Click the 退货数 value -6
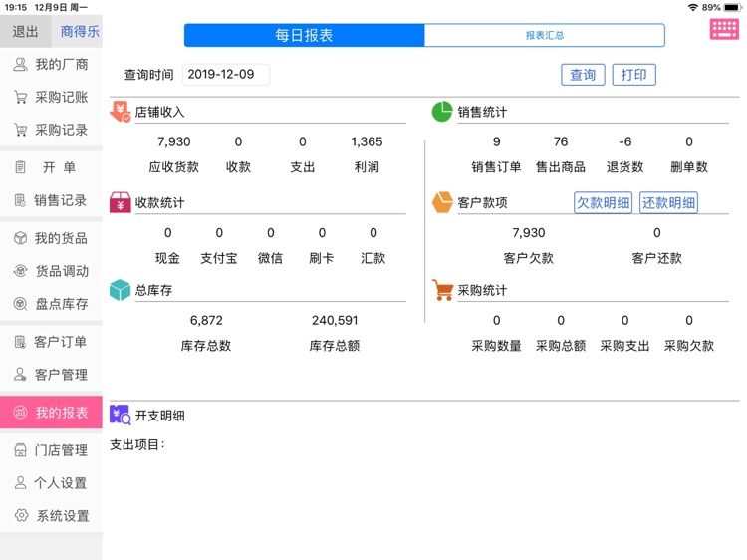747x560 pixels. coord(625,141)
